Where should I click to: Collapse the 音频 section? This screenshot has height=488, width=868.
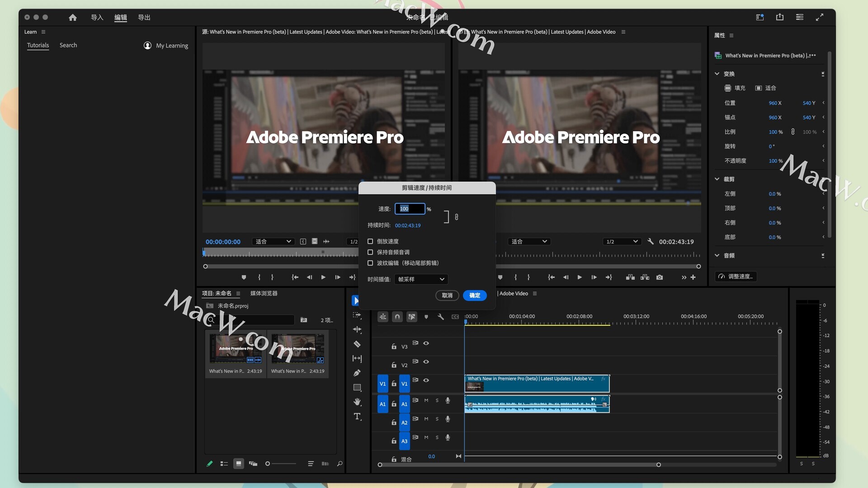717,255
